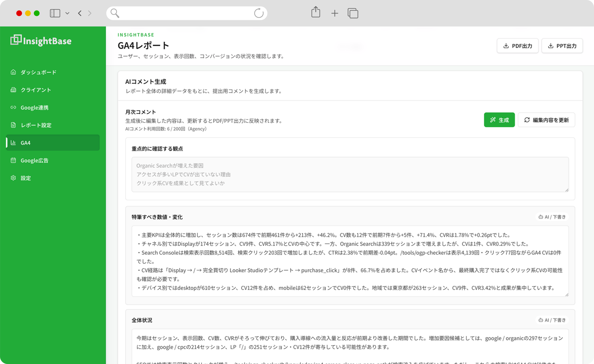594x364 pixels.
Task: Export report with PDF出力 button
Action: (518, 46)
